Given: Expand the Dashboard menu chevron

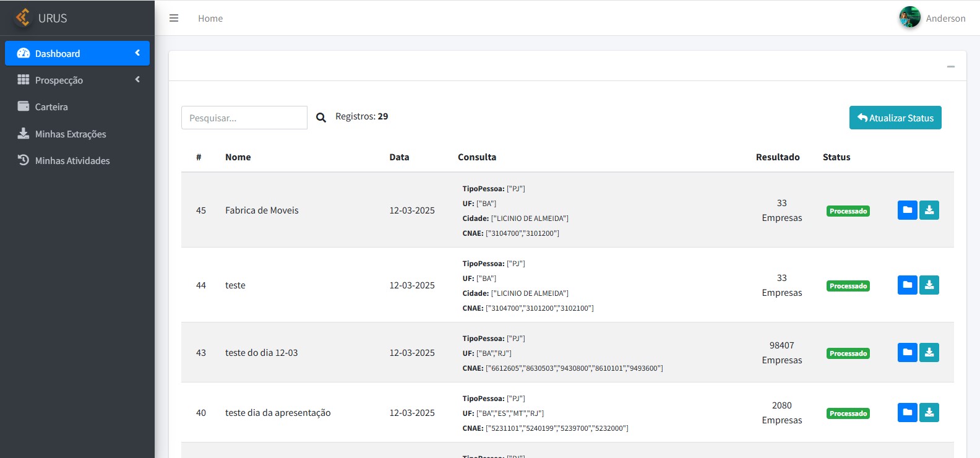Looking at the screenshot, I should pyautogui.click(x=137, y=53).
